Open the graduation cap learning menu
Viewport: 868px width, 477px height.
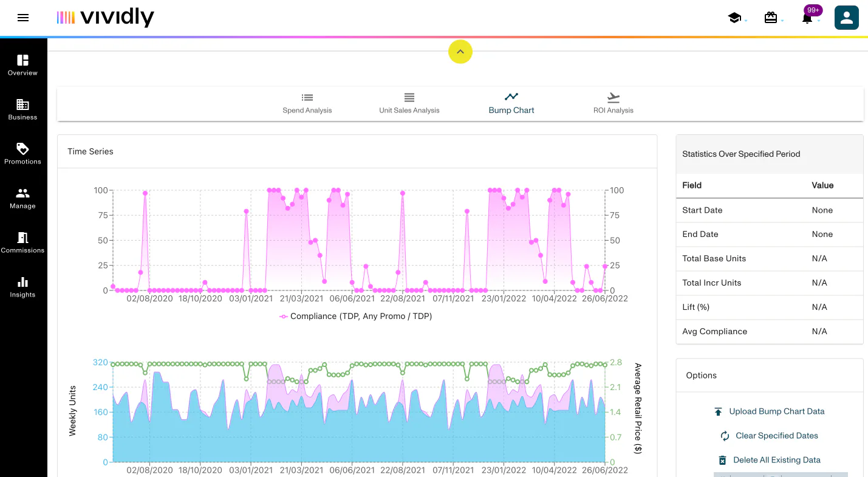(734, 18)
